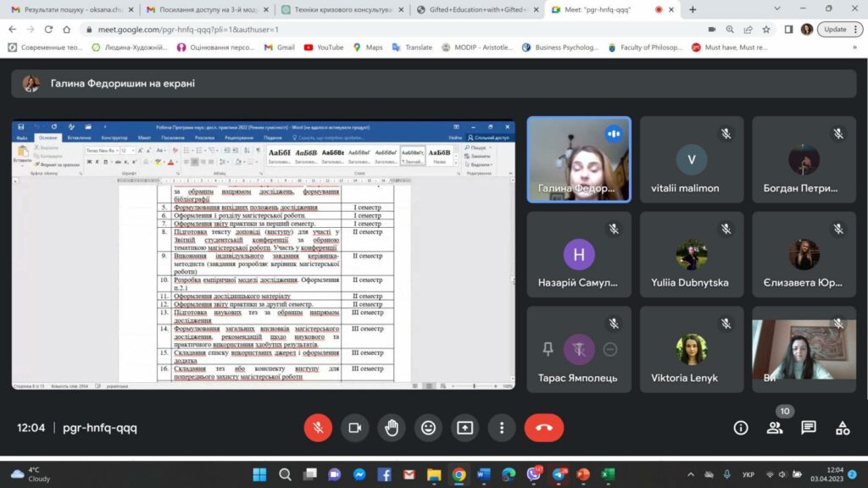Image resolution: width=868 pixels, height=488 pixels.
Task: Pin Тарас Ямполець's tile
Action: click(x=548, y=348)
